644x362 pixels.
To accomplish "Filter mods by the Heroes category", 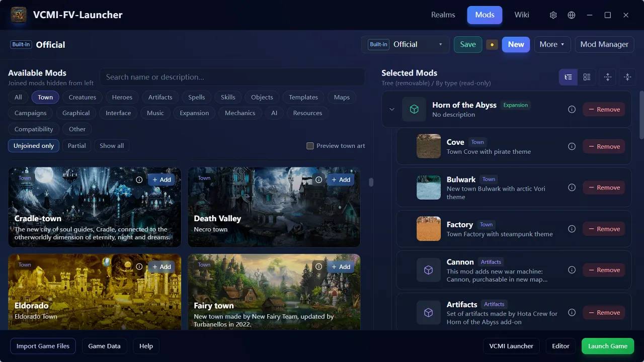I will click(x=122, y=97).
